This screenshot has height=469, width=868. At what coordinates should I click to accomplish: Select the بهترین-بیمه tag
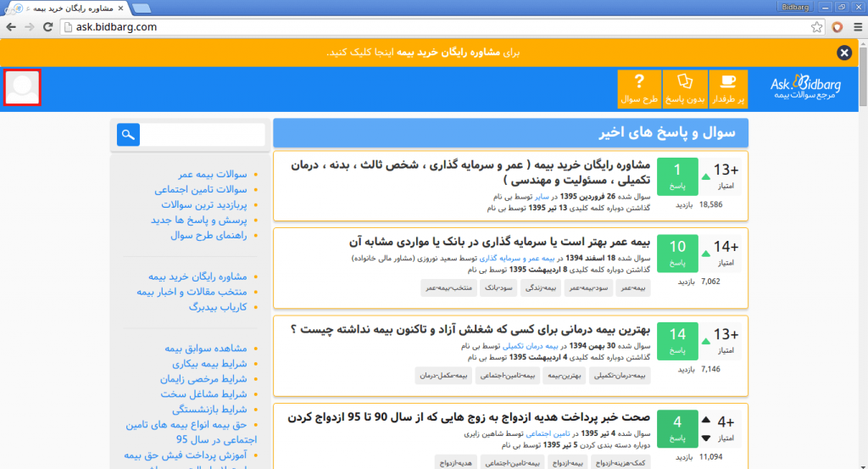click(x=564, y=376)
